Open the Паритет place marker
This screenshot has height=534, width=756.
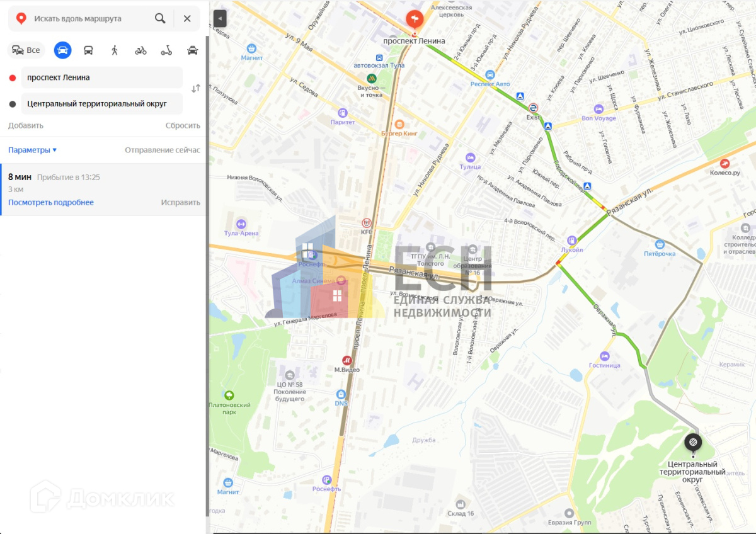(343, 113)
